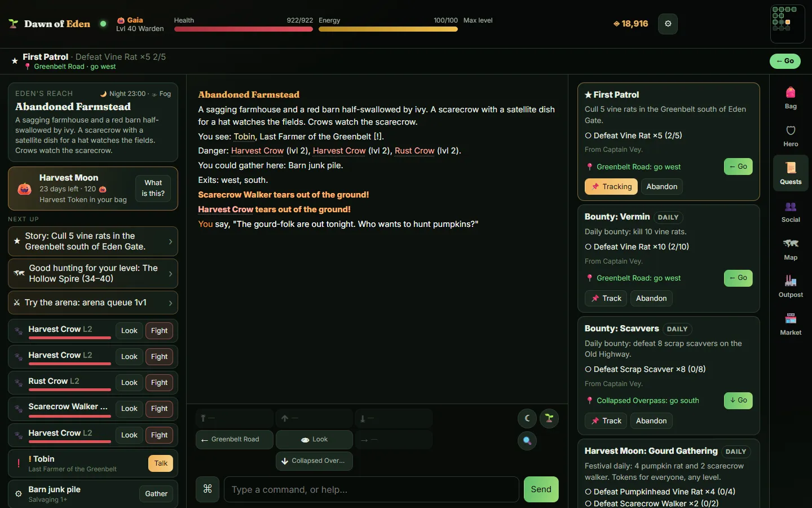Viewport: 812px width, 508px height.
Task: Click the Barn junk pile gear icon
Action: (x=19, y=494)
